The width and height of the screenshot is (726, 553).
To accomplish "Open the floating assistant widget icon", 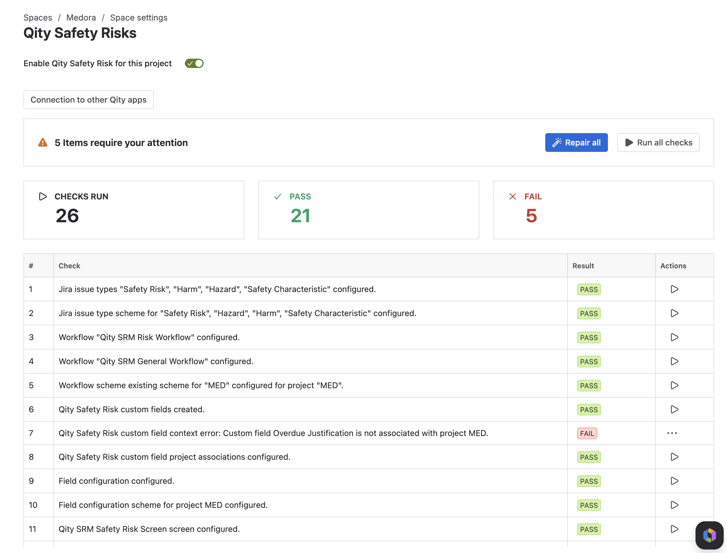I will click(x=709, y=535).
